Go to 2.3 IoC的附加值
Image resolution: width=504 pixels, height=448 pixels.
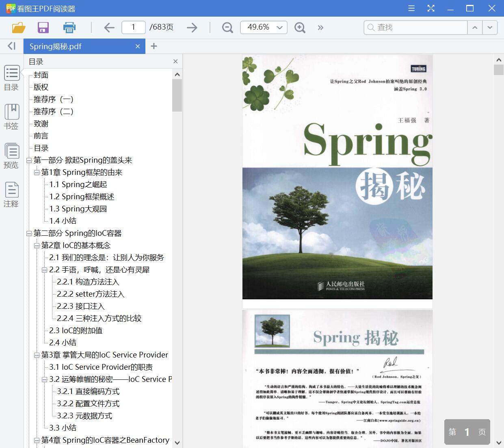[76, 331]
